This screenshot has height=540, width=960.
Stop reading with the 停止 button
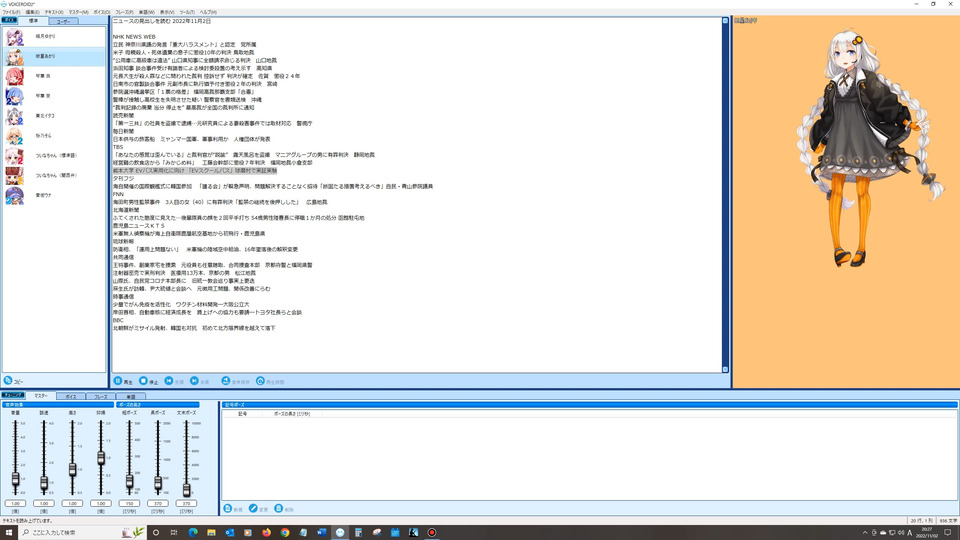tap(148, 381)
